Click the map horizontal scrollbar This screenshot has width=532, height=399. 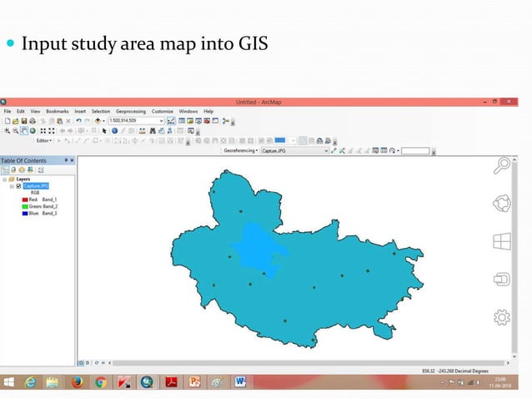pyautogui.click(x=308, y=363)
